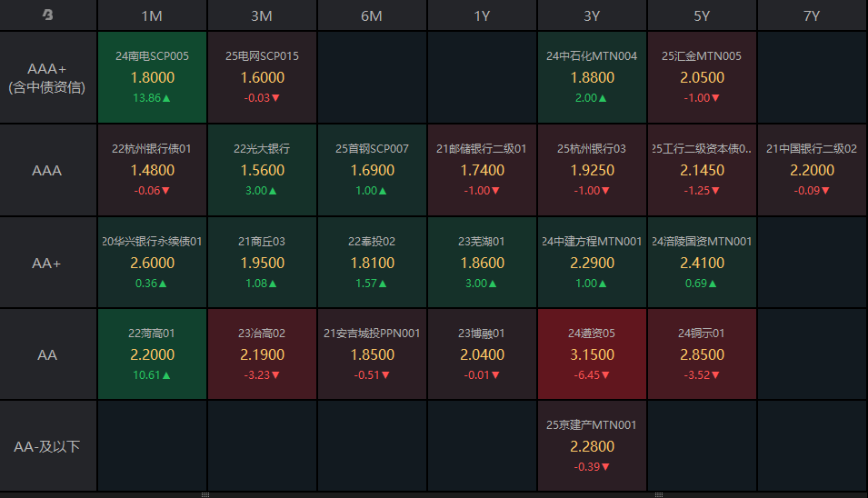Image resolution: width=868 pixels, height=498 pixels.
Task: Click the 22菏高01 yield value 2.2000
Action: [152, 354]
